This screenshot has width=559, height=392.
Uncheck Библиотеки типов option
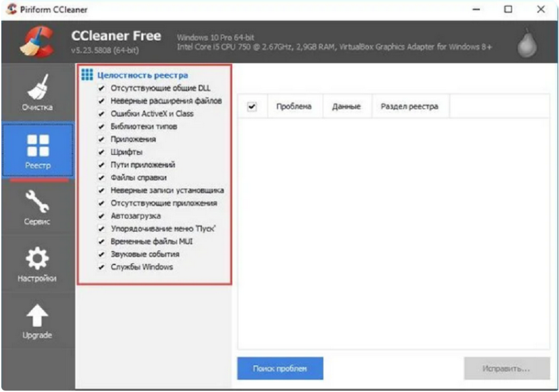pyautogui.click(x=101, y=127)
